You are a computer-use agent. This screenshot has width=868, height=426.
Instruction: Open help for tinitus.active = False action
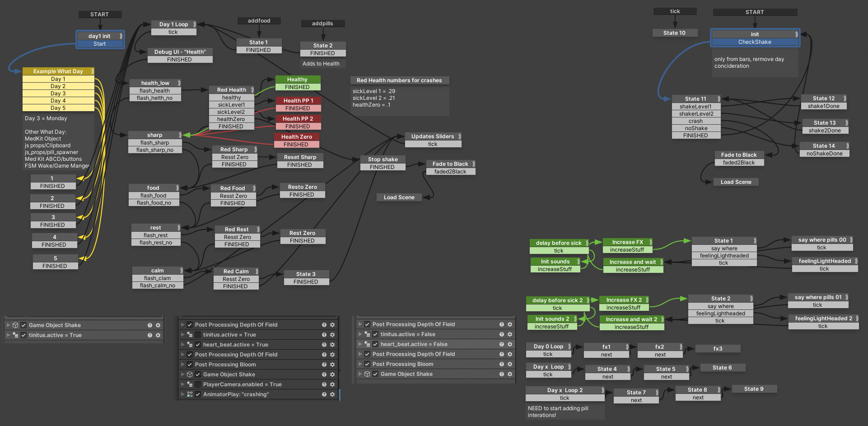(x=501, y=334)
